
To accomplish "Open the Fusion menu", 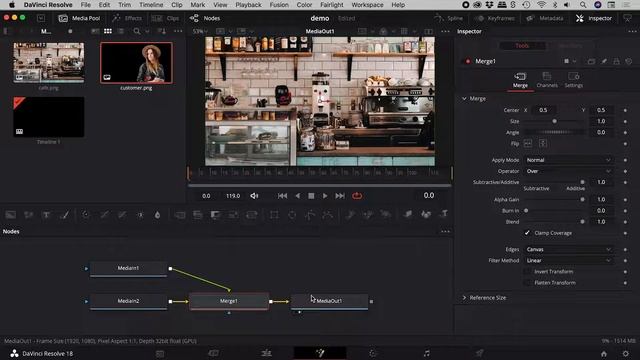I will pos(279,5).
